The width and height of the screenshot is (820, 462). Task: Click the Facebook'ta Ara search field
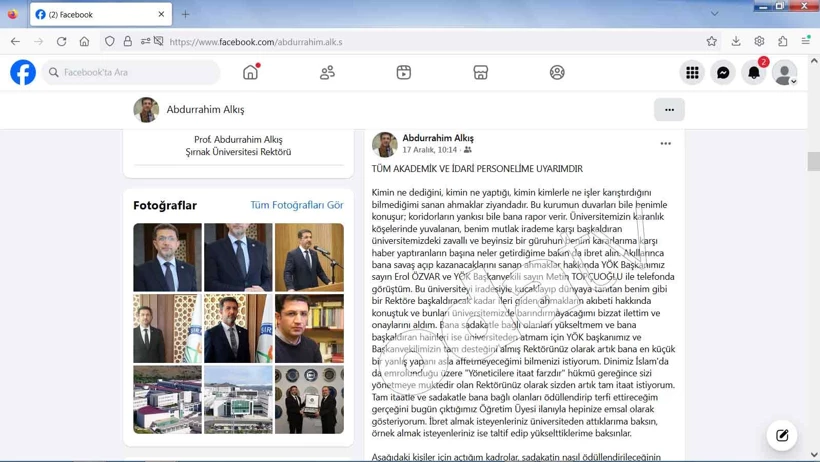click(x=135, y=72)
